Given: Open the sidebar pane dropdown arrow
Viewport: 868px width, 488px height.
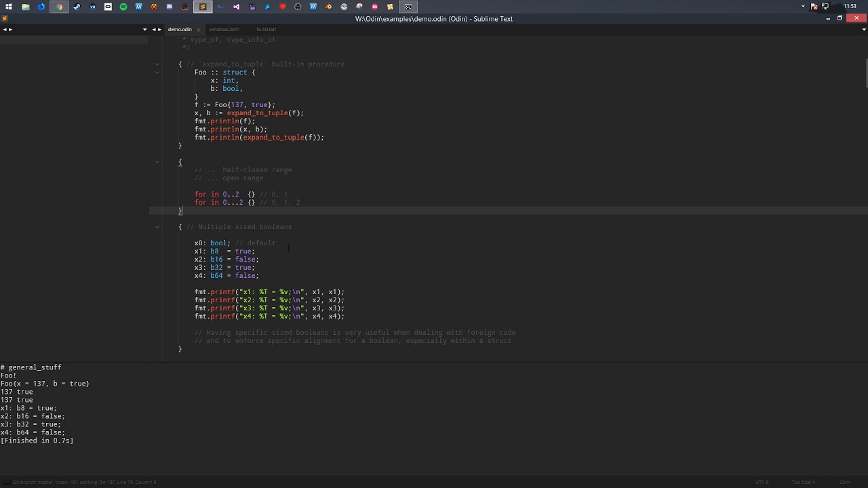Looking at the screenshot, I should tap(144, 29).
